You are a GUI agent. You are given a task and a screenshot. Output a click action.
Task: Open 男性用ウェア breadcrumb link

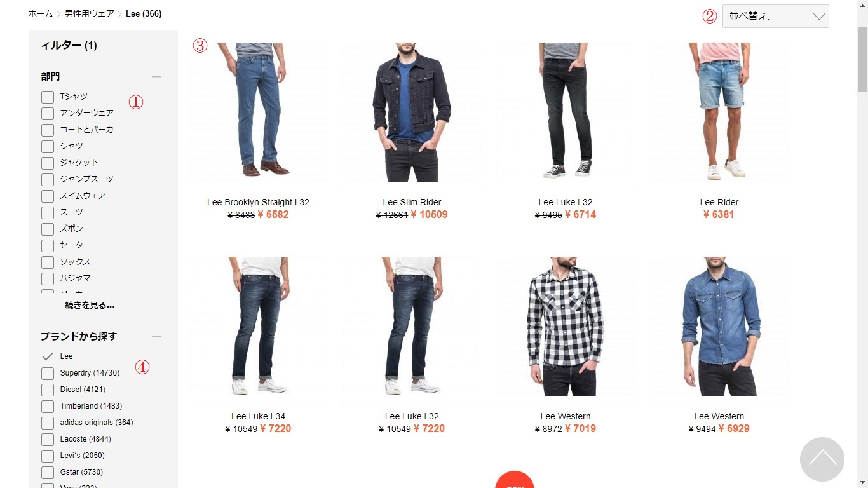90,13
